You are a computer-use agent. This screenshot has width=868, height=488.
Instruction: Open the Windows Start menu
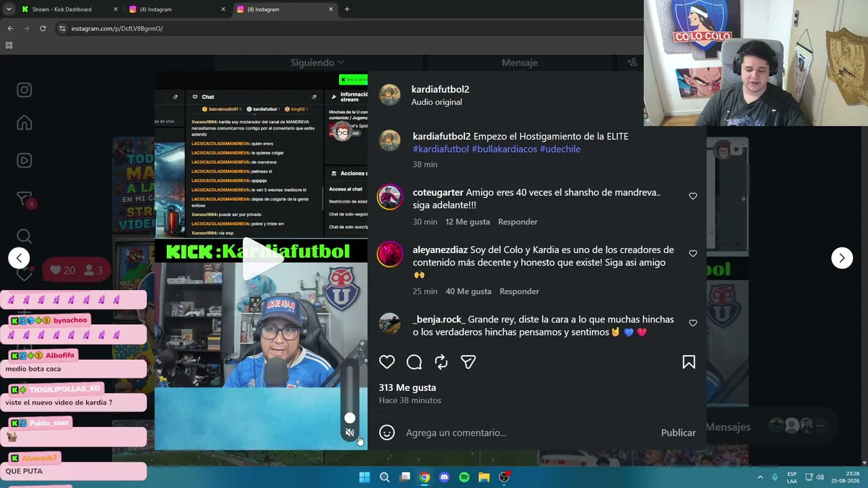point(364,477)
